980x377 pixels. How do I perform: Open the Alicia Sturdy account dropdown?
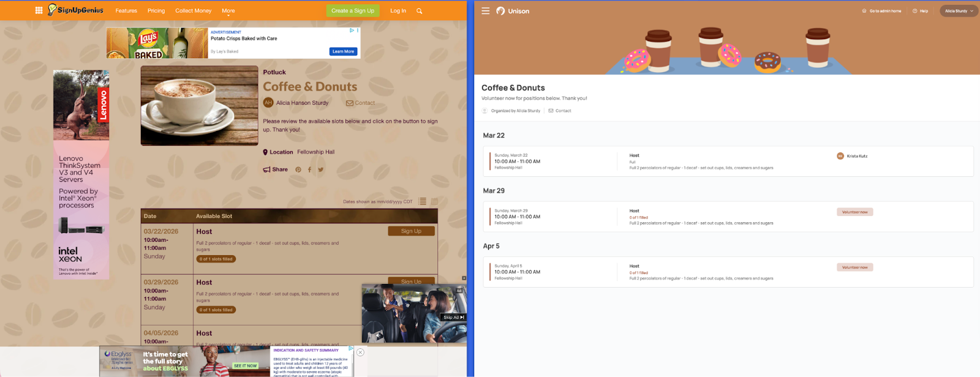(959, 11)
